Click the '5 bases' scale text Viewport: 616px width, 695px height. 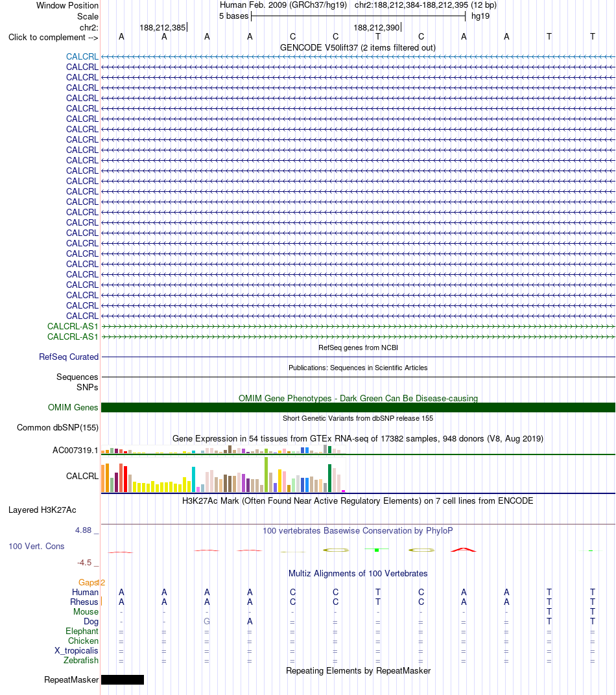pos(233,16)
